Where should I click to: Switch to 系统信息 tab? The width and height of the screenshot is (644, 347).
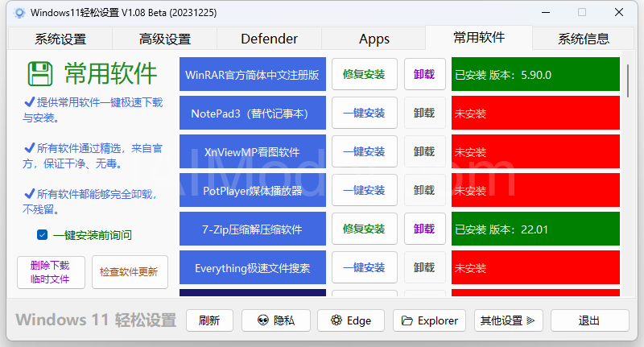coord(583,39)
